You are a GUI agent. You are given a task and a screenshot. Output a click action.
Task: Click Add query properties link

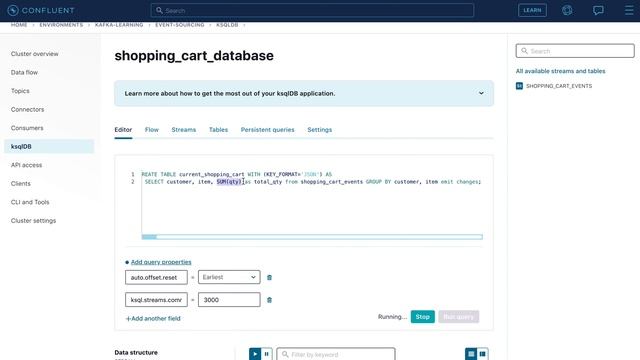[x=161, y=262]
